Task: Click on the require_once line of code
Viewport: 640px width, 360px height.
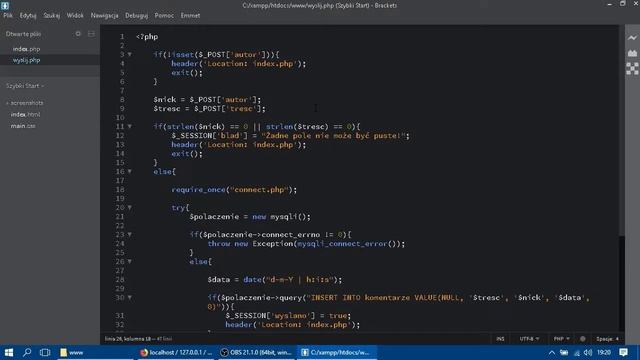Action: tap(234, 189)
